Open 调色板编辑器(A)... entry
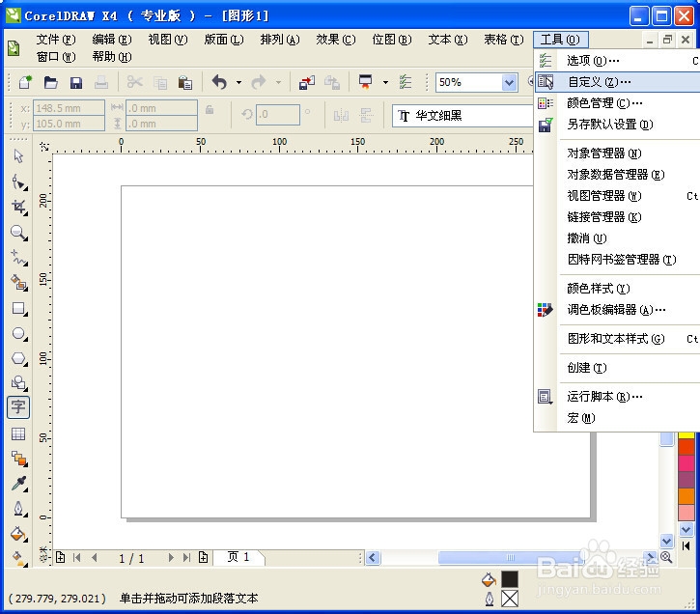This screenshot has width=700, height=614. pos(617,310)
